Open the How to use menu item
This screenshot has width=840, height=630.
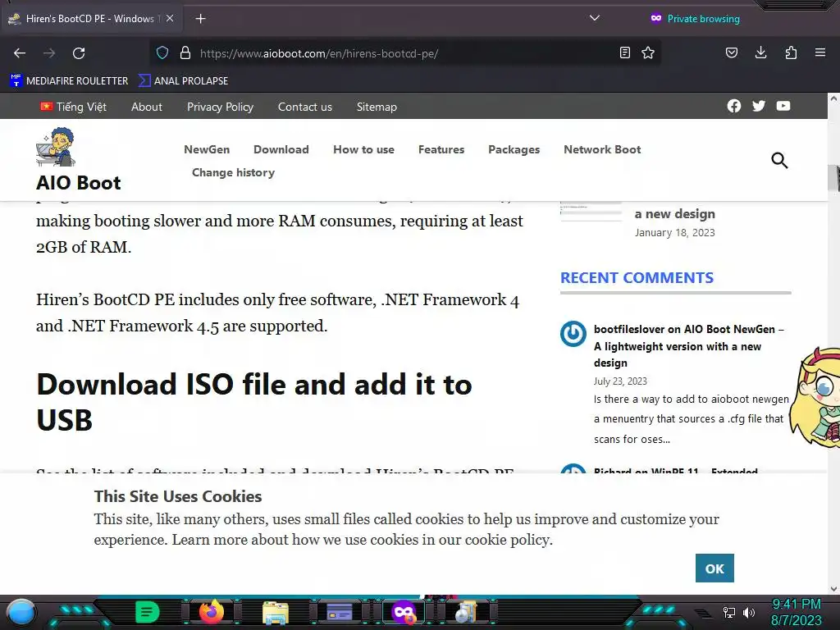click(363, 149)
